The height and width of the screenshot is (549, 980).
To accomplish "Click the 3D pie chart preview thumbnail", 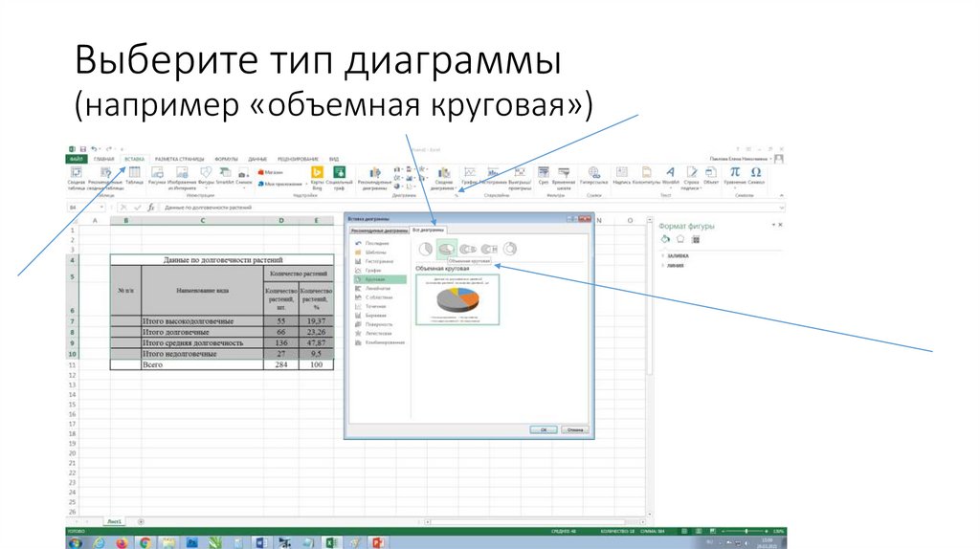I will [x=457, y=299].
